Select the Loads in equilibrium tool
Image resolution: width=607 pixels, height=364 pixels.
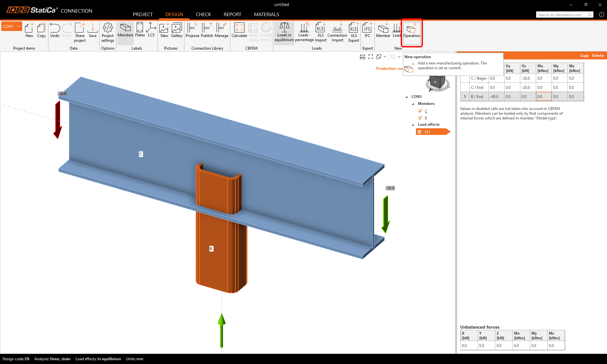point(284,32)
